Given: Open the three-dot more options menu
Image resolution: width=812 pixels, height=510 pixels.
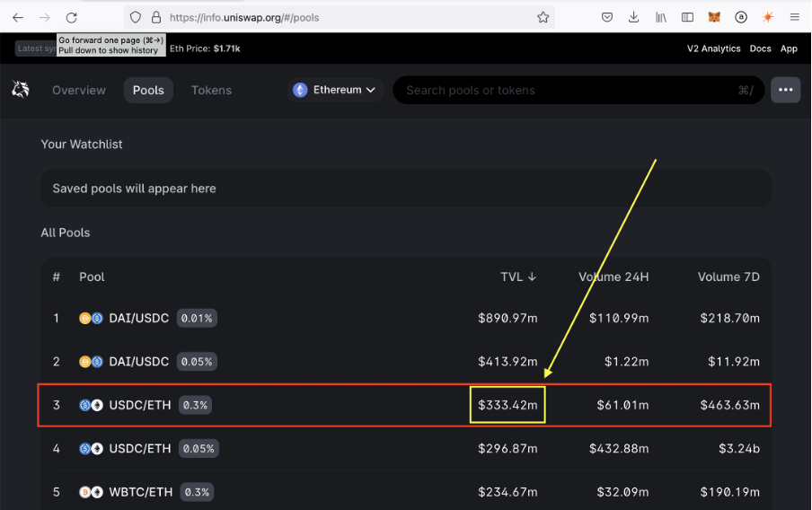Looking at the screenshot, I should point(786,90).
